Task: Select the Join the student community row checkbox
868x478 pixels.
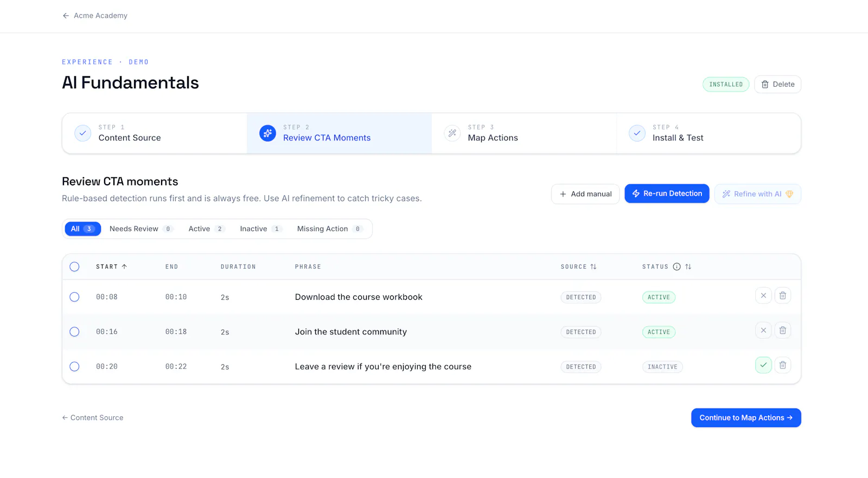Action: pos(74,332)
